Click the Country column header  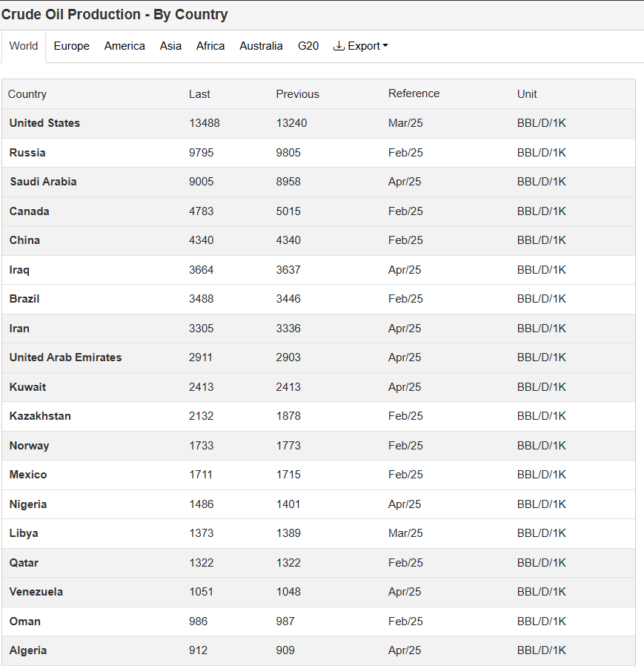tap(27, 94)
